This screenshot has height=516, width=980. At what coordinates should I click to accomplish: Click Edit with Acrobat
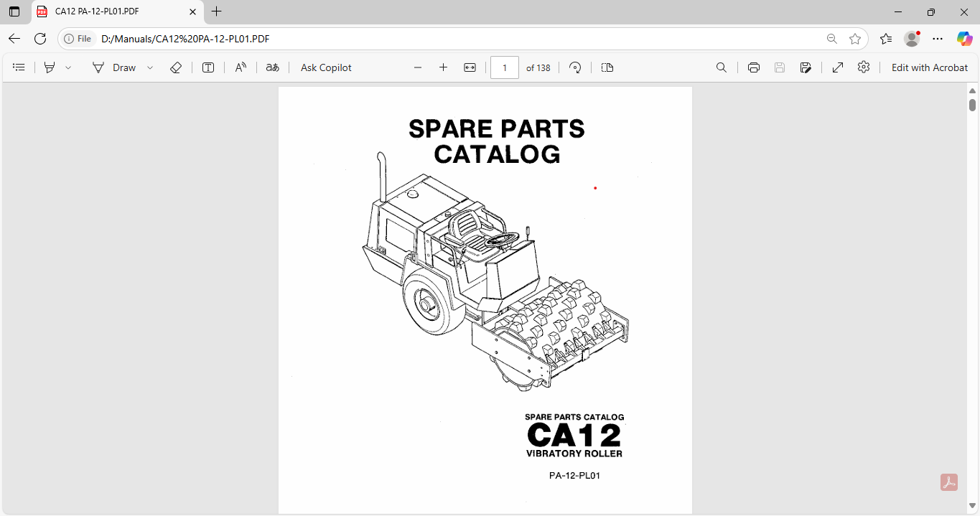(x=930, y=67)
